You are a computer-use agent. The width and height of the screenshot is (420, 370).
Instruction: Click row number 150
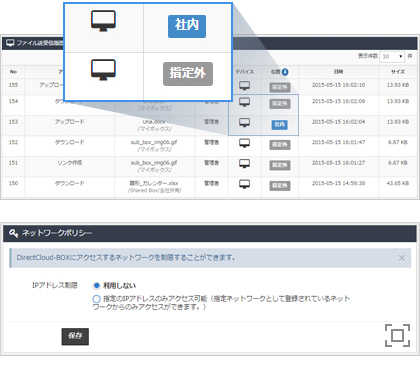tap(13, 183)
